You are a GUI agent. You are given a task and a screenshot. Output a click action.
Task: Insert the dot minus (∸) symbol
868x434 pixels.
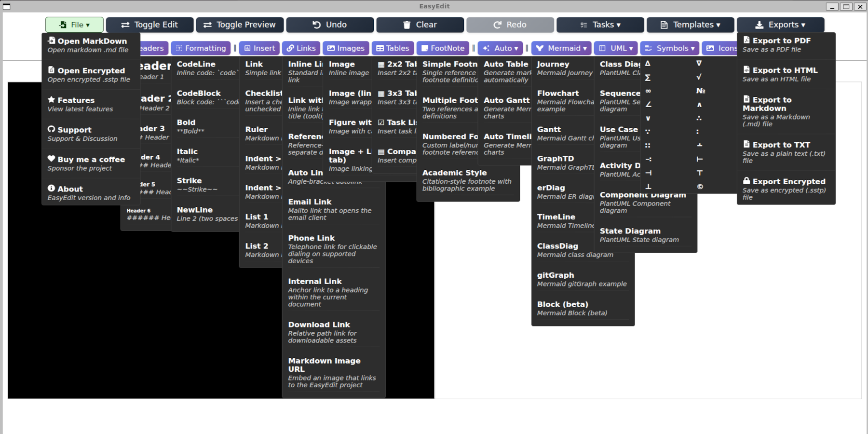[x=699, y=145]
